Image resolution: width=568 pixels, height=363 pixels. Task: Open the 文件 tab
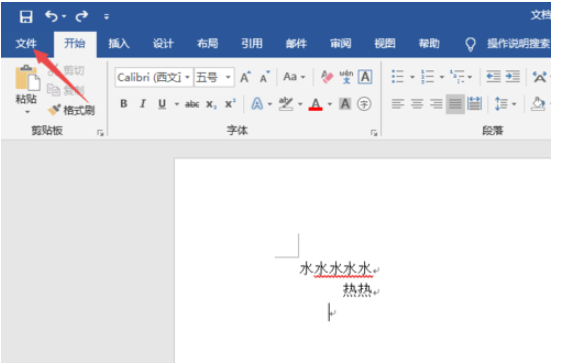26,44
